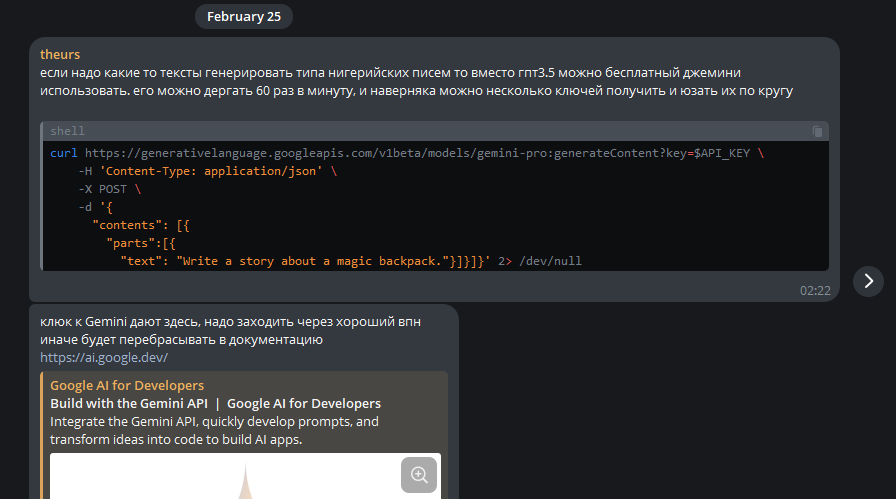The width and height of the screenshot is (896, 499).
Task: Click the Google AI for Developers site name
Action: 127,385
